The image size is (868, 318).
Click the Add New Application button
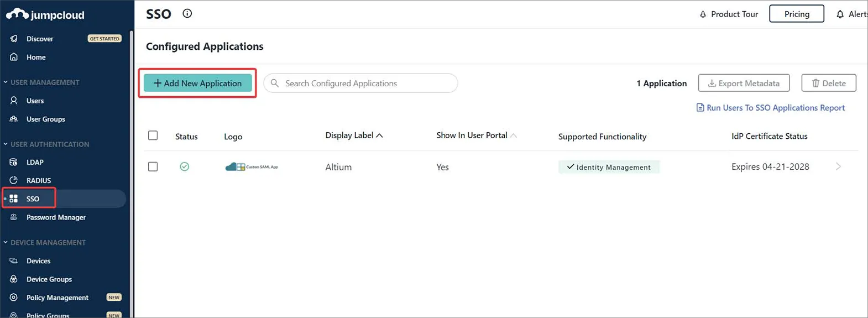197,83
